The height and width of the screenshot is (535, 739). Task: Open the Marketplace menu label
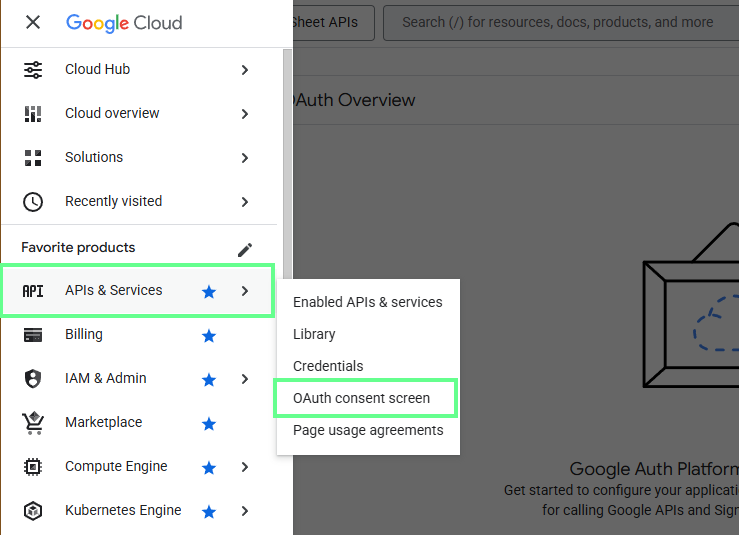tap(104, 422)
